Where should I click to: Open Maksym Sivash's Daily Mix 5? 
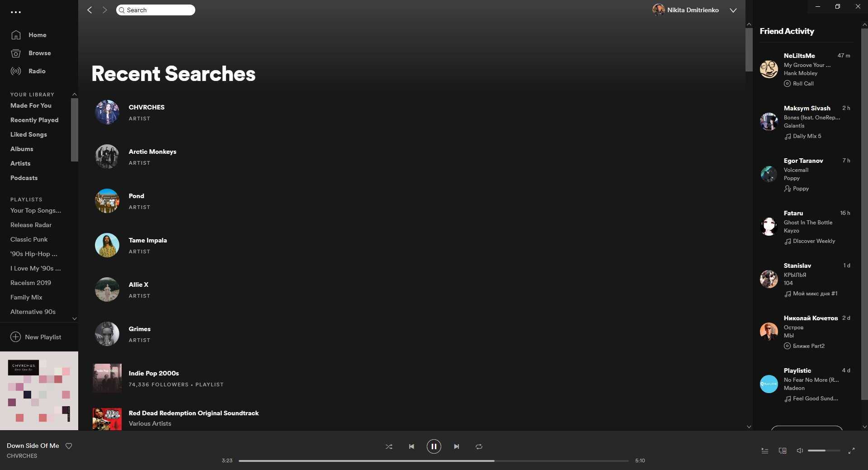[x=807, y=136]
